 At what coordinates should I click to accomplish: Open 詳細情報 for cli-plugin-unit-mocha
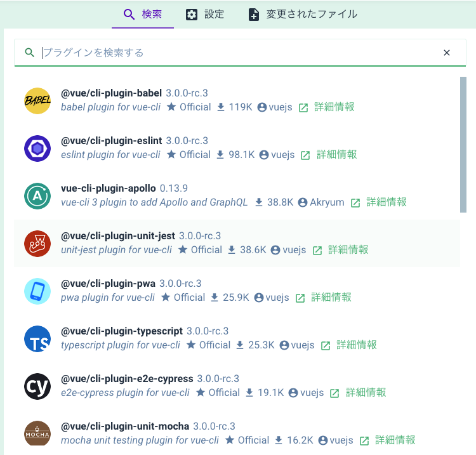pyautogui.click(x=395, y=440)
